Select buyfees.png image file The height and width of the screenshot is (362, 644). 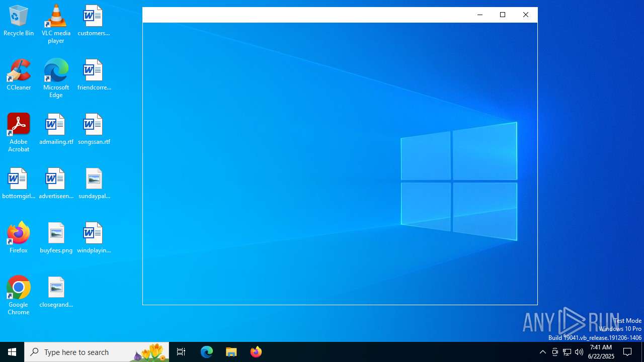[56, 238]
